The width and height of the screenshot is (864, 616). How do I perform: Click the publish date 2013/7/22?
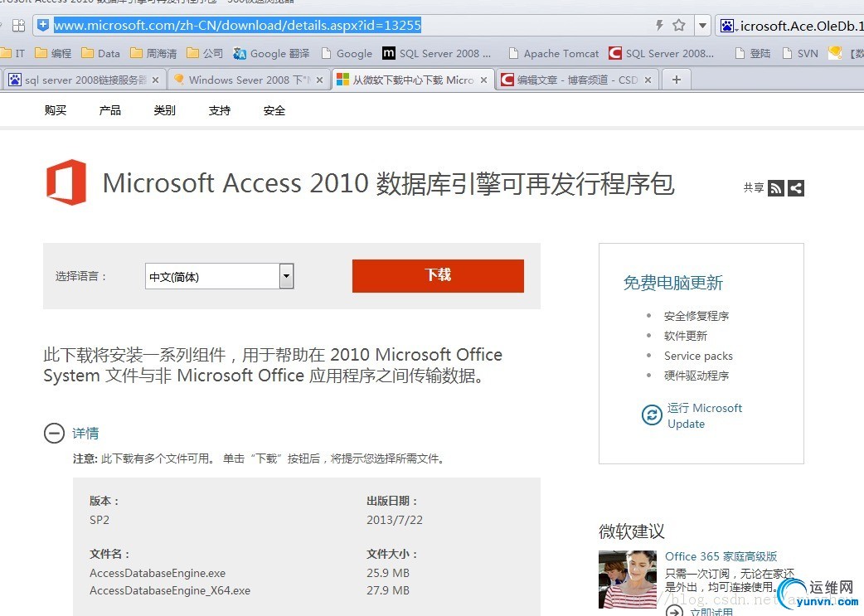tap(395, 520)
